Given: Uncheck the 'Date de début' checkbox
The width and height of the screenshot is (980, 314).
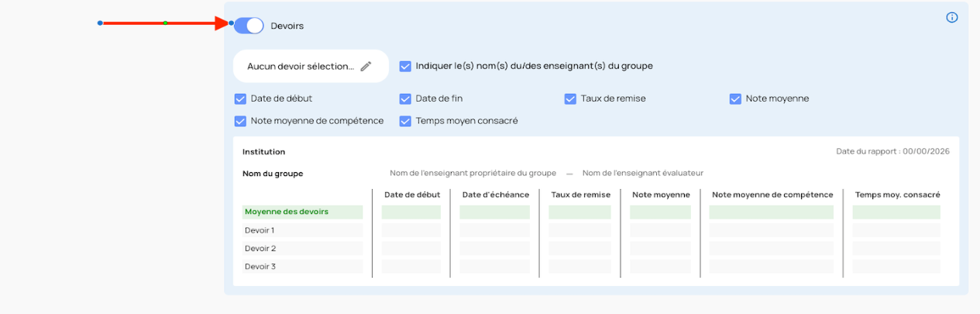Looking at the screenshot, I should pos(240,98).
